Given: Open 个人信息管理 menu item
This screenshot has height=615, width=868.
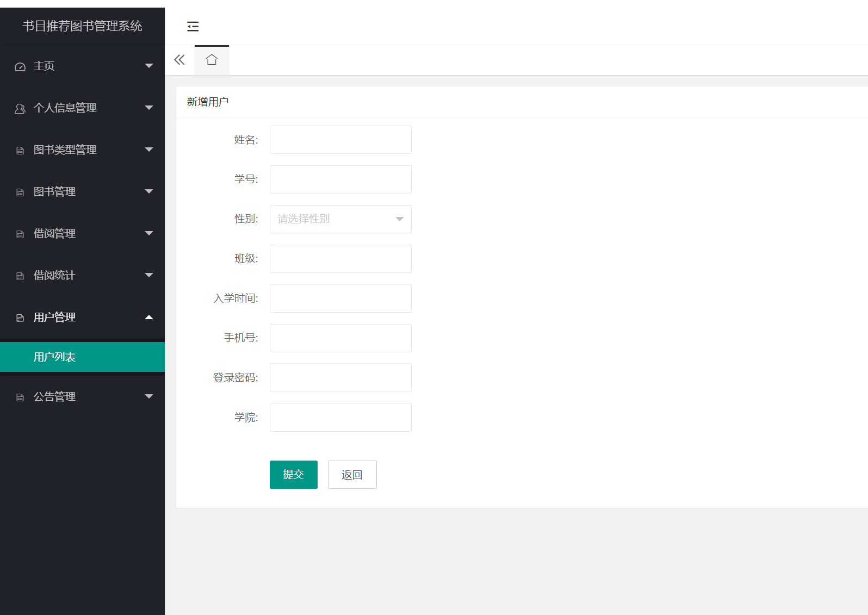Looking at the screenshot, I should pyautogui.click(x=82, y=108).
